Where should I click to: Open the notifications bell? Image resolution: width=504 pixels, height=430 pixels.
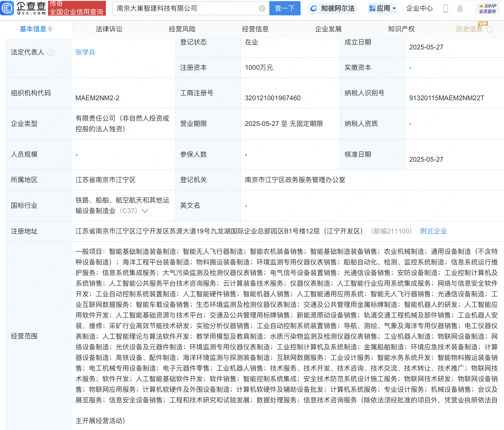coord(460,9)
